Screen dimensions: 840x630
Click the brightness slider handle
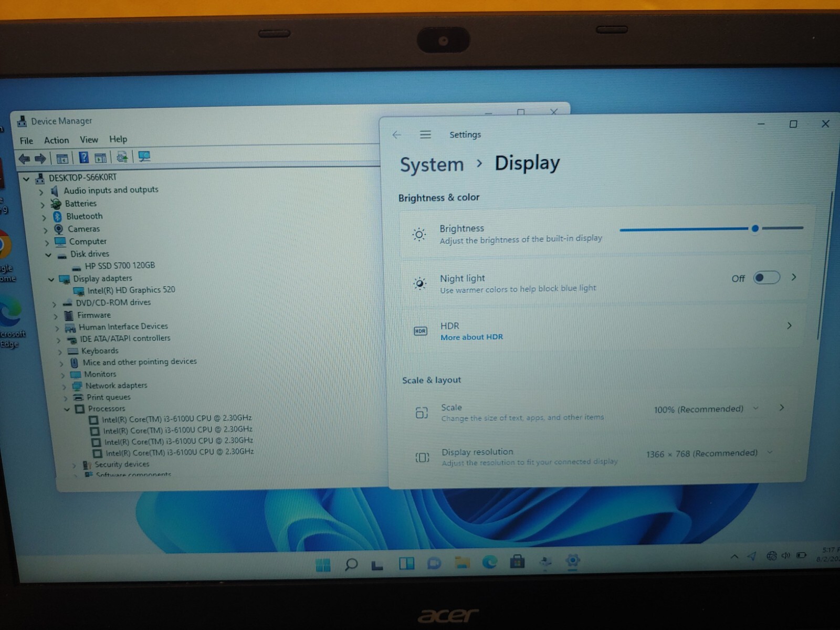click(x=755, y=228)
